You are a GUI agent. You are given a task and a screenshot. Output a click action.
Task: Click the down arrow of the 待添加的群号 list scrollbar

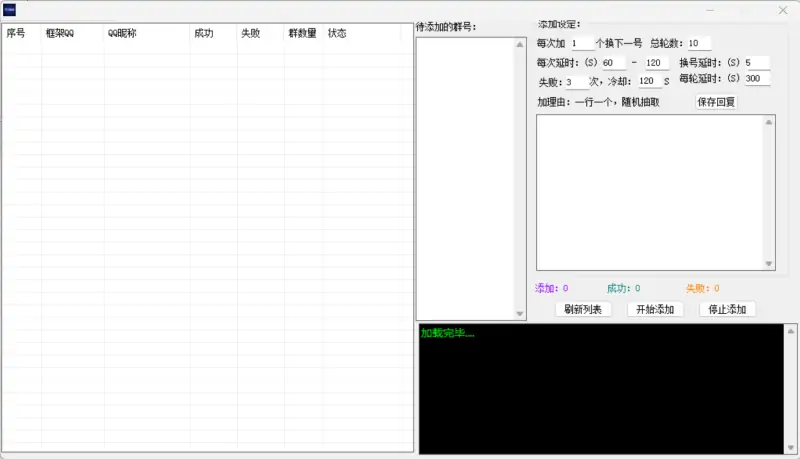coord(519,314)
